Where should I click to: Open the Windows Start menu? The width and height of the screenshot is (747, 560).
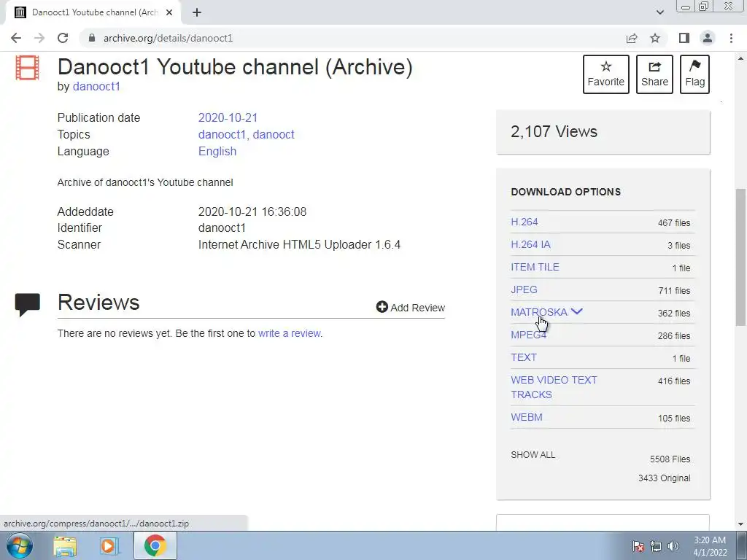click(x=20, y=545)
